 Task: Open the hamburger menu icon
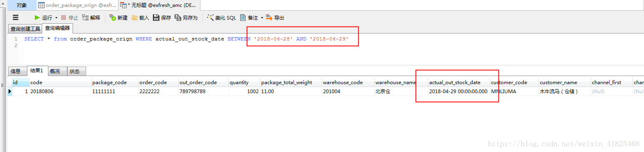16,18
